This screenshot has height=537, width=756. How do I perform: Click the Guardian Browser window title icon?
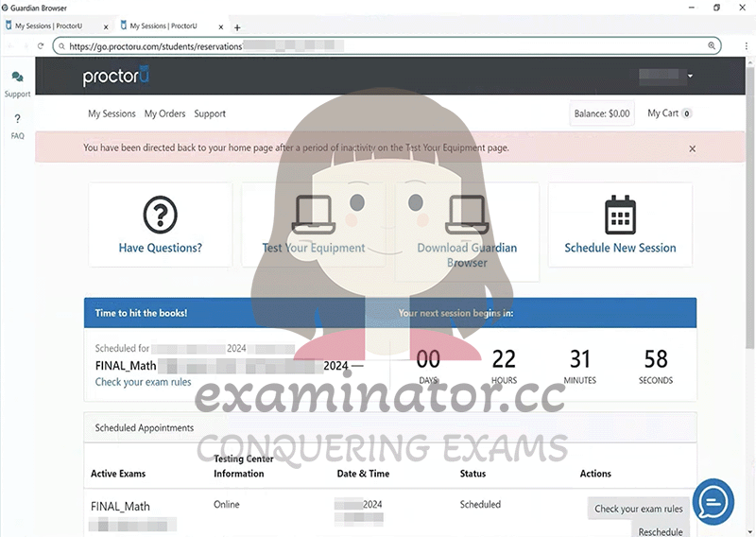pyautogui.click(x=5, y=8)
